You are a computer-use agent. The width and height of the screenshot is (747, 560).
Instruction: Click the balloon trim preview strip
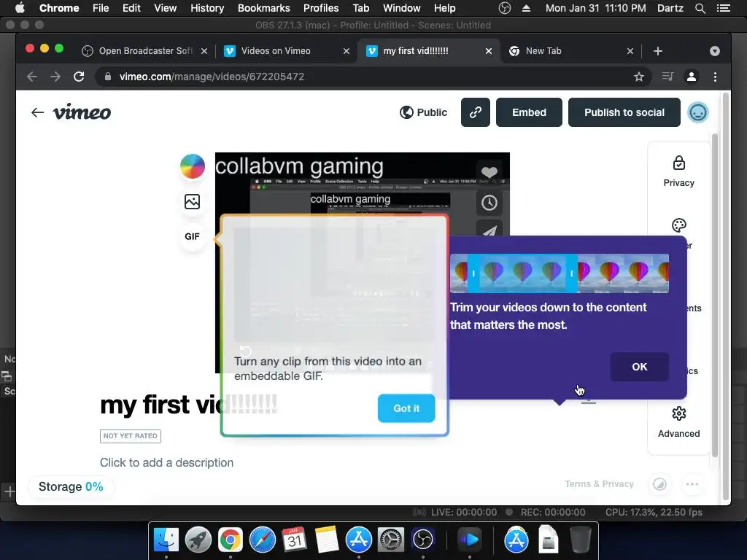(560, 273)
